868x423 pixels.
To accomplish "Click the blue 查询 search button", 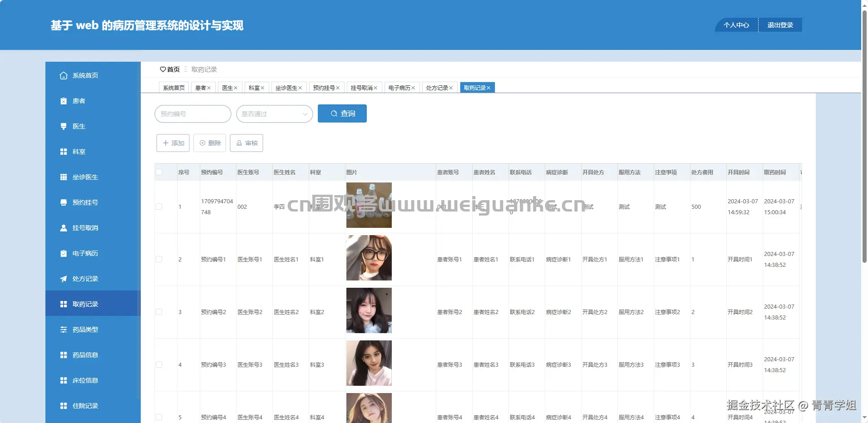I will tap(342, 113).
